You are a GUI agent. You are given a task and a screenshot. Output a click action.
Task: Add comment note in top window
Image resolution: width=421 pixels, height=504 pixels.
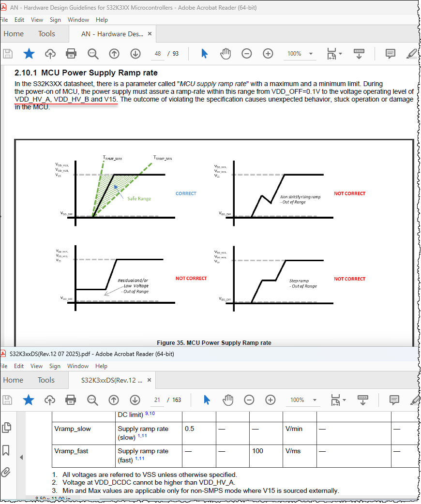coord(391,54)
